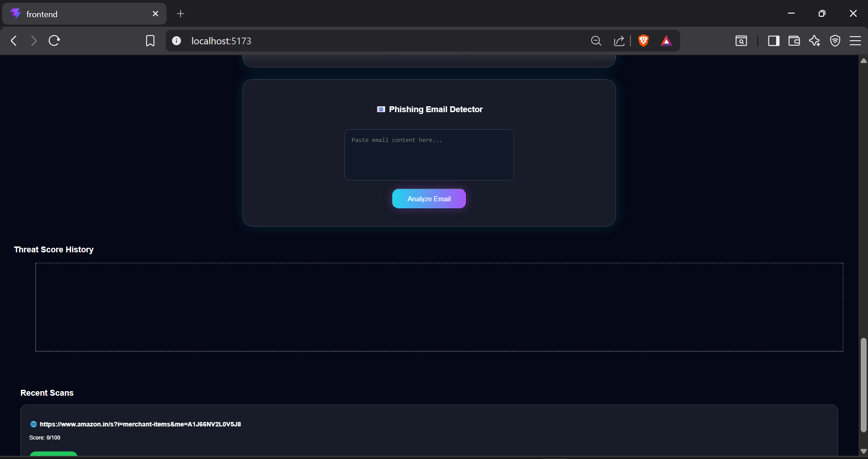Open the zoom magnifier icon in address bar
The image size is (868, 459).
(596, 41)
